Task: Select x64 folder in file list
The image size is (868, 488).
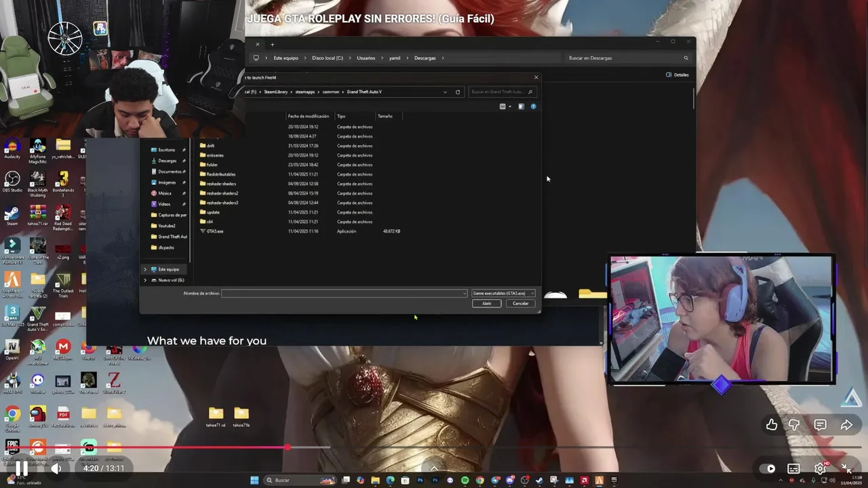Action: pos(207,222)
